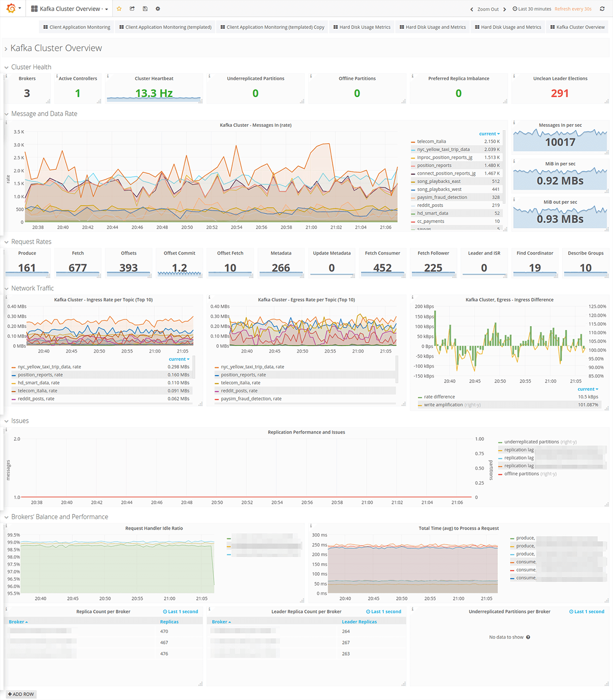Open the Last 30 minutes time picker
The image size is (613, 700).
click(x=532, y=9)
